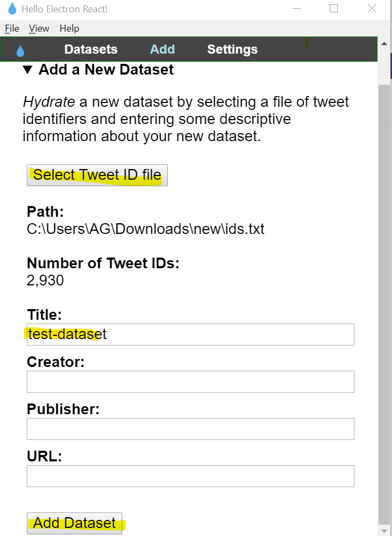Screen dimensions: 392x536
Task: Click the scrollbar down arrow
Action: tap(384, 530)
